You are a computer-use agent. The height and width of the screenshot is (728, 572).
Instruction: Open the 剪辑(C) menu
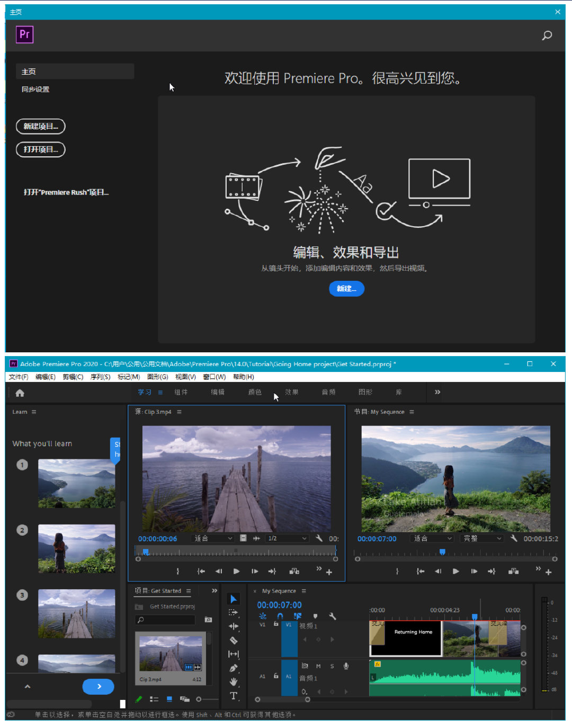coord(73,377)
